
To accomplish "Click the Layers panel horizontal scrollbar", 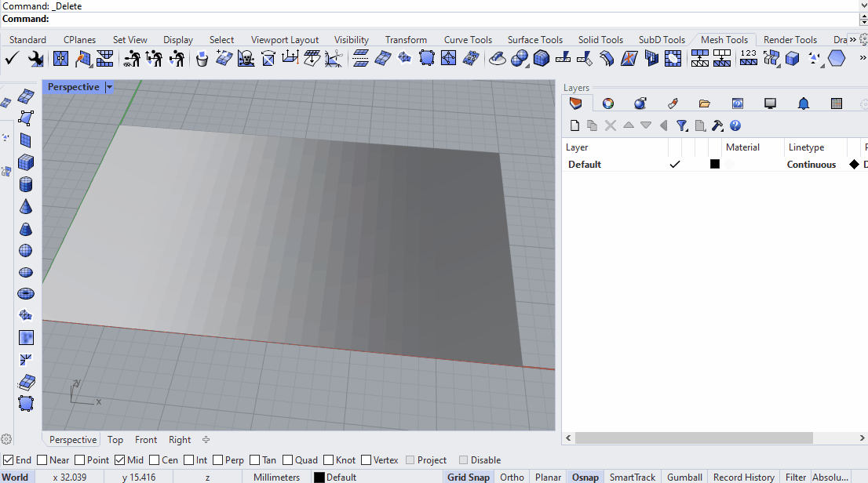I will tap(694, 438).
